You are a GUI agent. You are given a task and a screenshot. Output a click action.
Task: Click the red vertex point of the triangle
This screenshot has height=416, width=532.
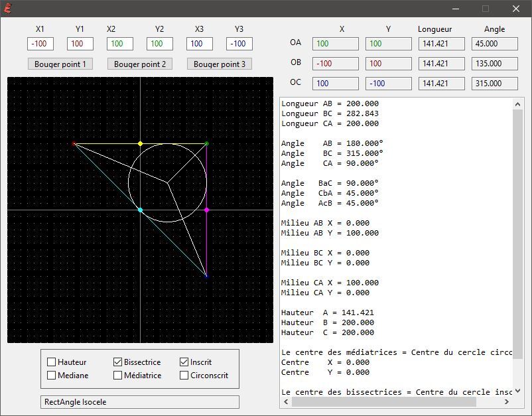coord(74,143)
